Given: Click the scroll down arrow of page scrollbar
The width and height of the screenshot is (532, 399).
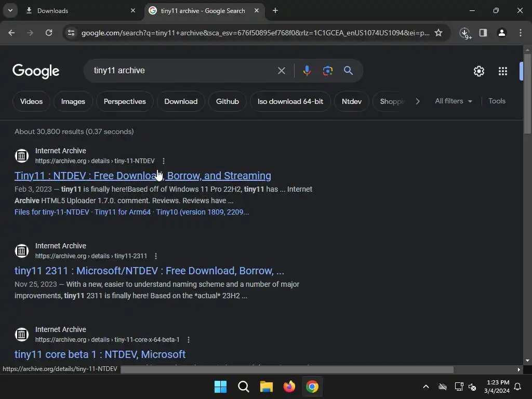Looking at the screenshot, I should point(527,361).
